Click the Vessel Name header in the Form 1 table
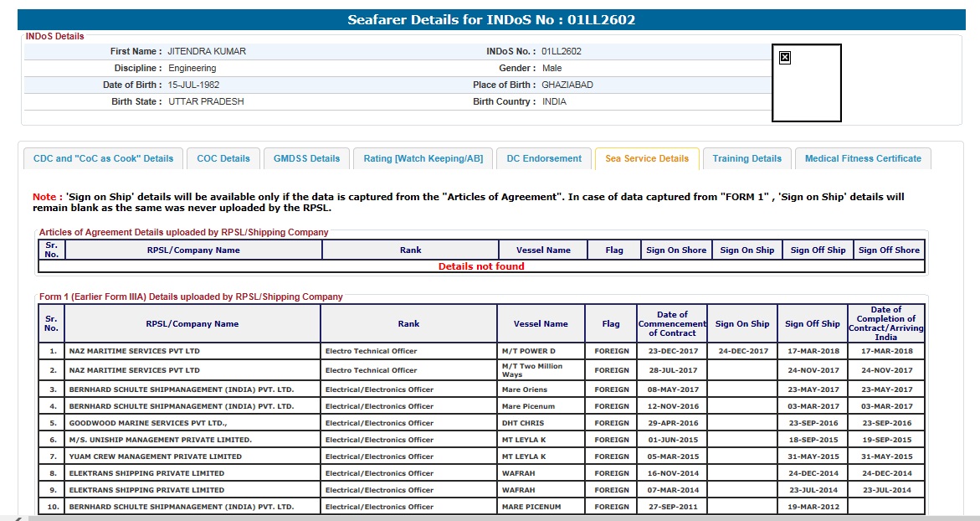 (541, 324)
